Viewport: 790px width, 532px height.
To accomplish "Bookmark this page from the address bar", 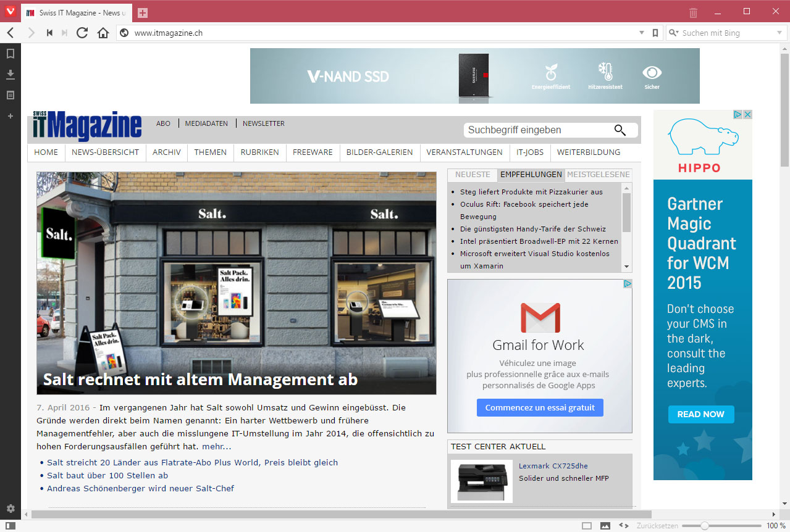I will pos(655,33).
